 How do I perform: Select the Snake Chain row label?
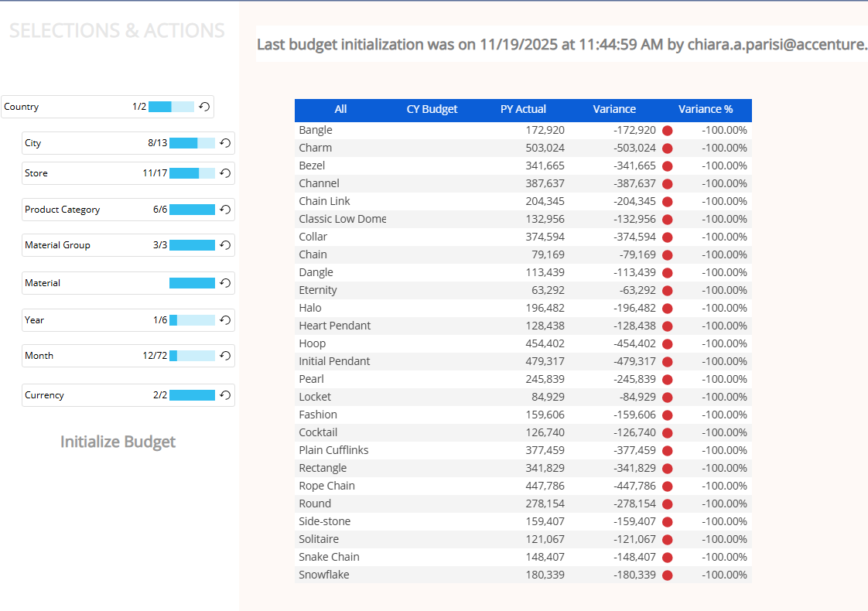coord(329,557)
